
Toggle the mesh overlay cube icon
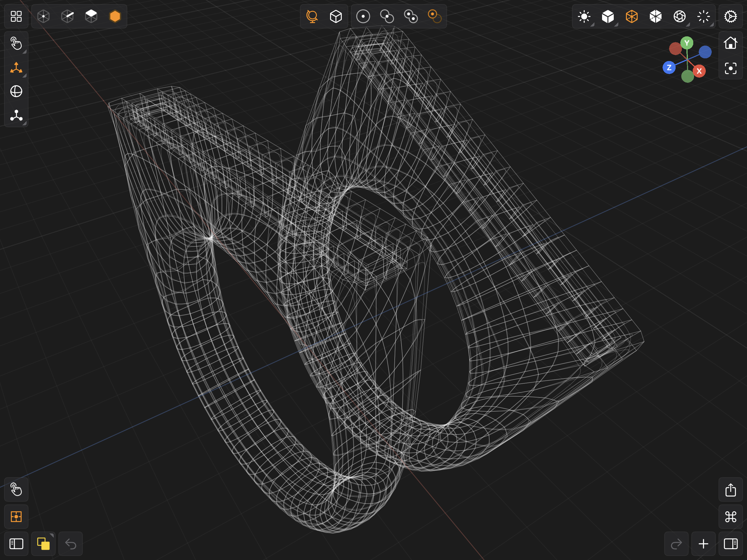656,16
